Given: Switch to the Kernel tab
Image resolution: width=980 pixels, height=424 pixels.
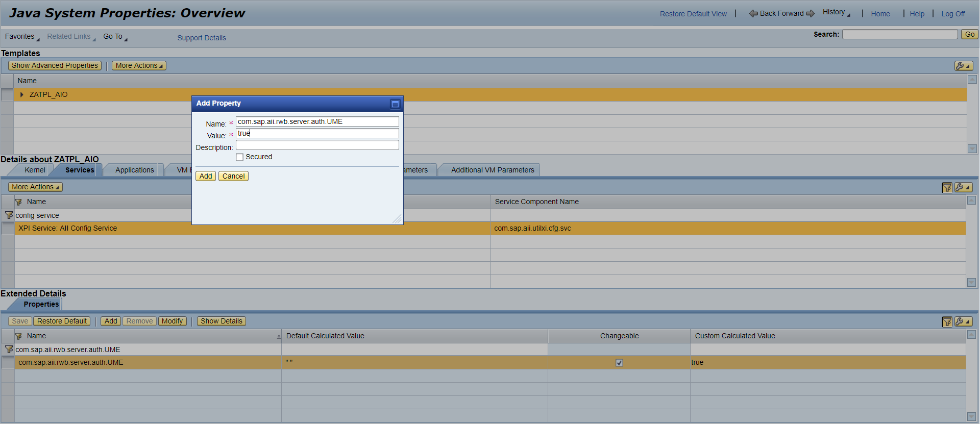Looking at the screenshot, I should pyautogui.click(x=35, y=170).
